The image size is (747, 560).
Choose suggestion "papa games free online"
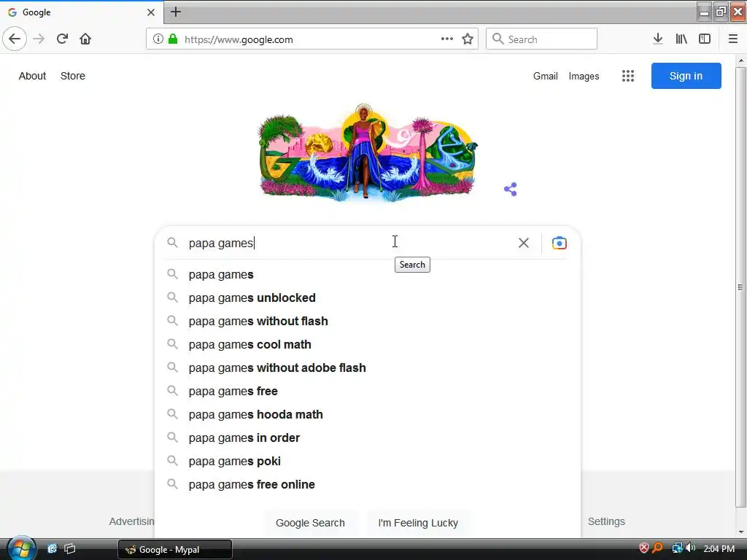click(x=368, y=484)
